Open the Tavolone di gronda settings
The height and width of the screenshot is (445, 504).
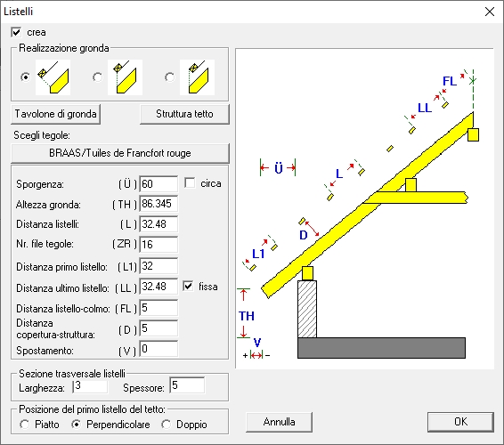point(55,114)
